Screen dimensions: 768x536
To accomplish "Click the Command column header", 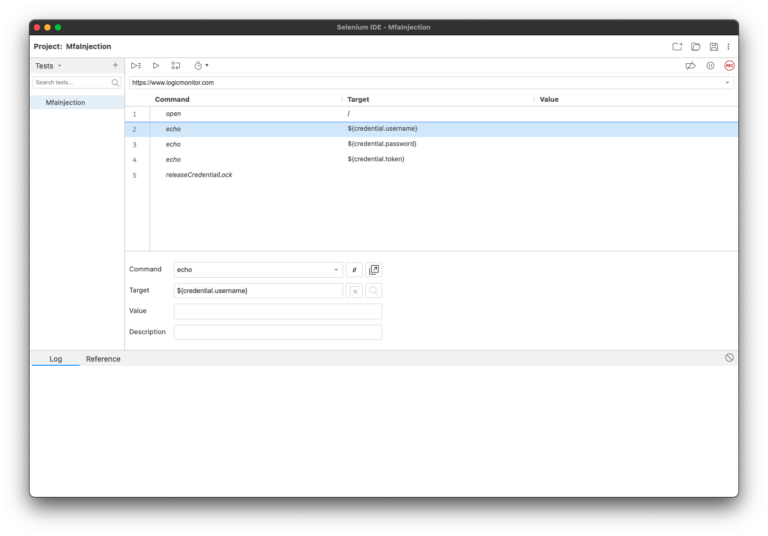I will click(172, 99).
